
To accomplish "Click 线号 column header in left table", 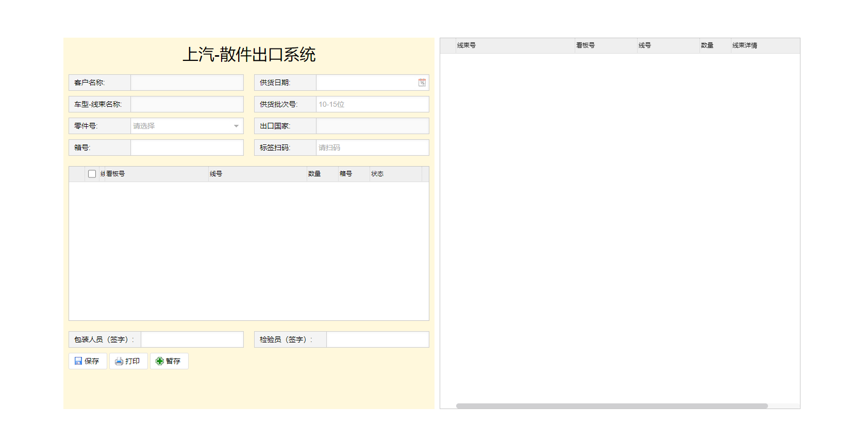I will tap(258, 174).
